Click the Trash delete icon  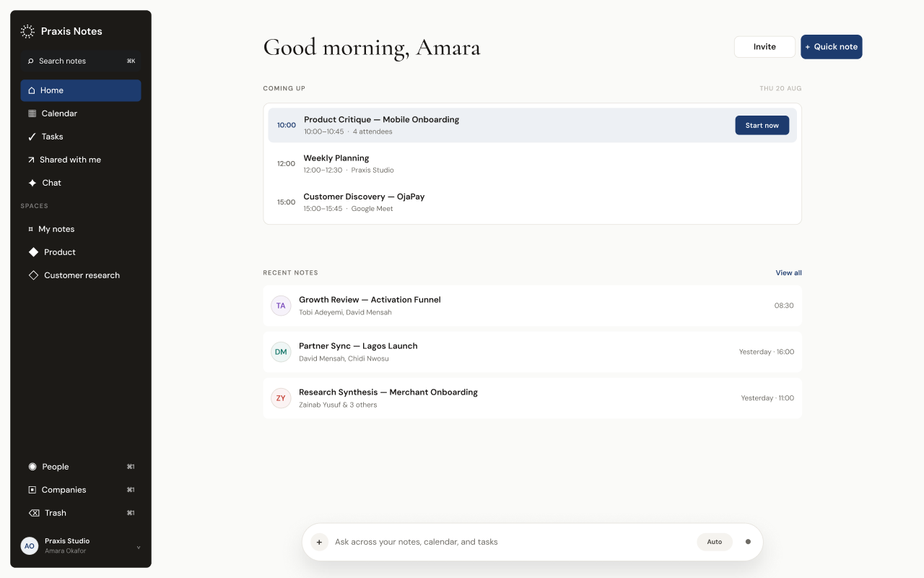34,513
